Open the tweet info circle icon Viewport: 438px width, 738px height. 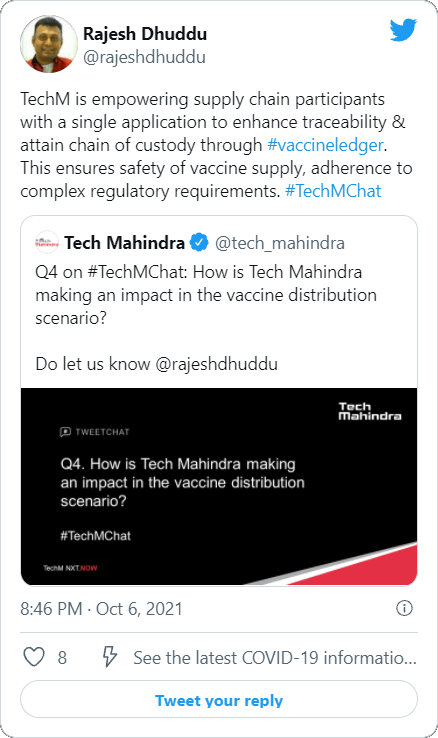click(x=404, y=608)
